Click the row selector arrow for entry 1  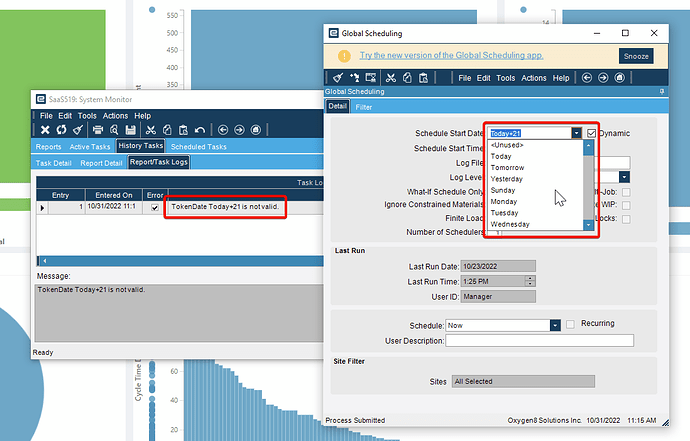pyautogui.click(x=42, y=207)
